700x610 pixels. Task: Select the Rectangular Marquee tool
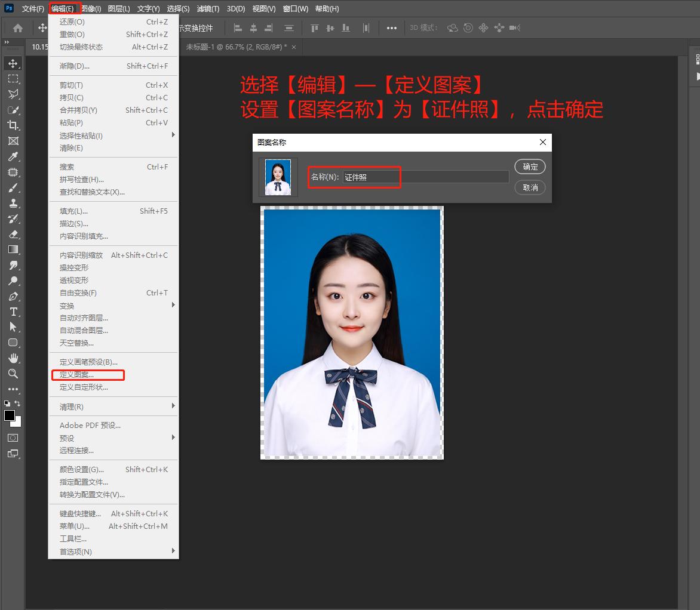(13, 79)
